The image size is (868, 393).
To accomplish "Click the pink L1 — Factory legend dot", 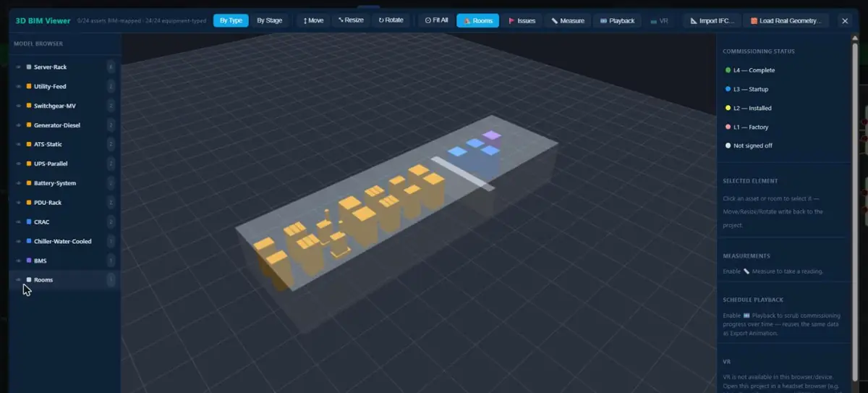I will [x=728, y=127].
